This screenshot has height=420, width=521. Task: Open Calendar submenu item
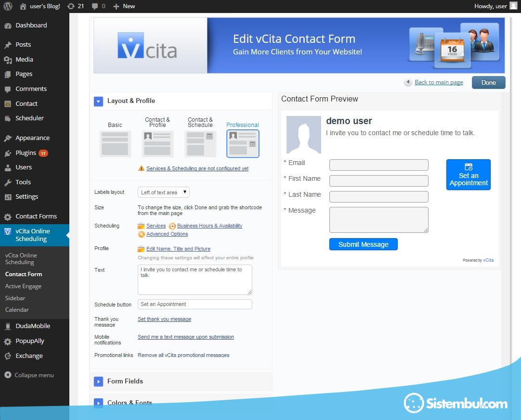(17, 310)
